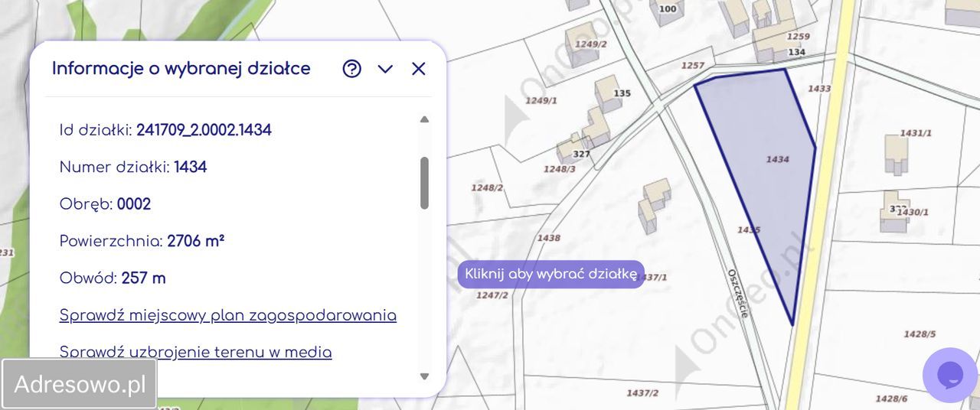Click parcel label 1259 on map
The image size is (980, 410).
point(799,37)
